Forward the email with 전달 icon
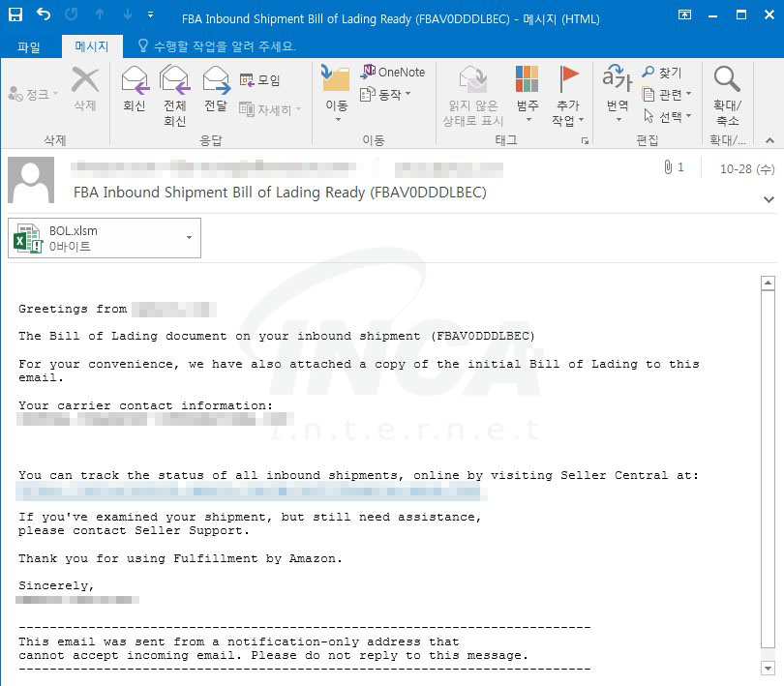Screen dimensions: 784x686 click(x=216, y=88)
